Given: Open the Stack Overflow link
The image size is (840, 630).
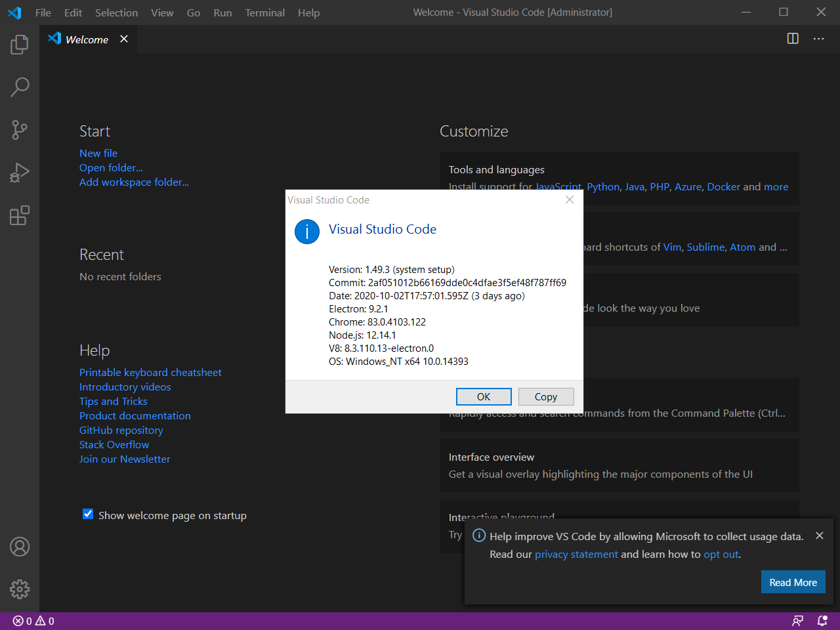Looking at the screenshot, I should 114,444.
